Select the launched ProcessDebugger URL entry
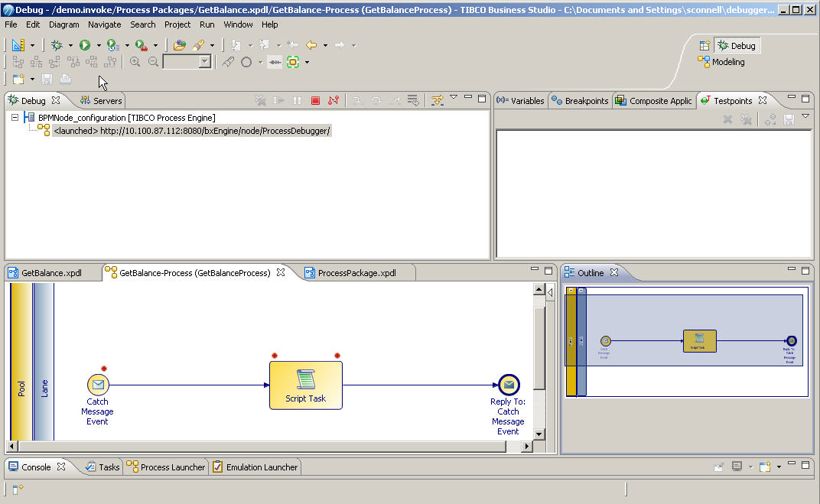 coord(191,131)
